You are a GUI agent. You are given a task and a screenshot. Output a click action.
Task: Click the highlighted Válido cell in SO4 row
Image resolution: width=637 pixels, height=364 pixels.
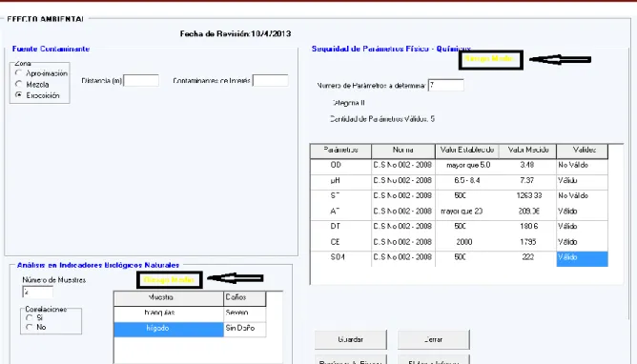pyautogui.click(x=582, y=259)
